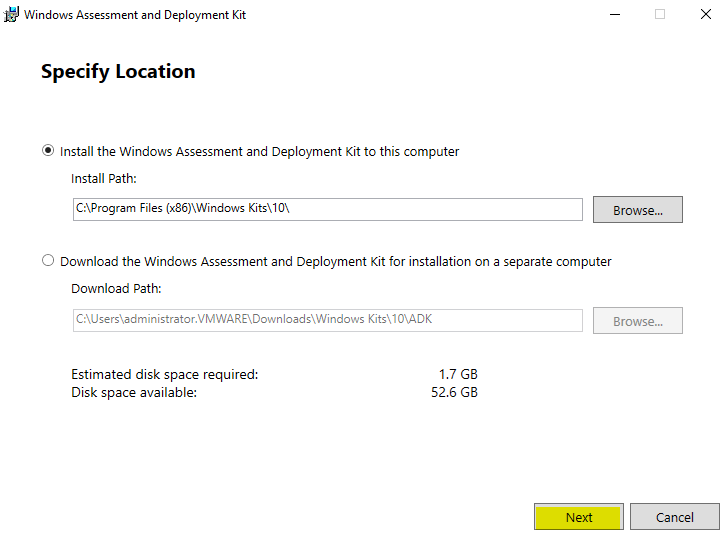Click the Specify Location heading
Viewport: 728px width, 537px height.
coord(118,72)
